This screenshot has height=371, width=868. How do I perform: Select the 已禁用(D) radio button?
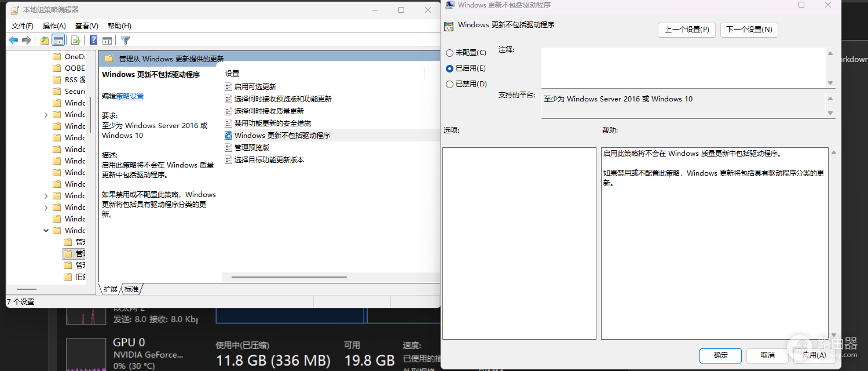point(449,84)
